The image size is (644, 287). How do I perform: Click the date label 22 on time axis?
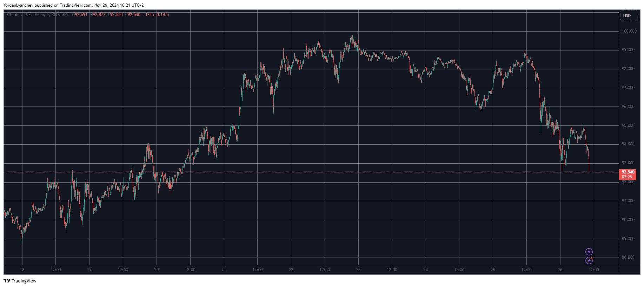(291, 270)
